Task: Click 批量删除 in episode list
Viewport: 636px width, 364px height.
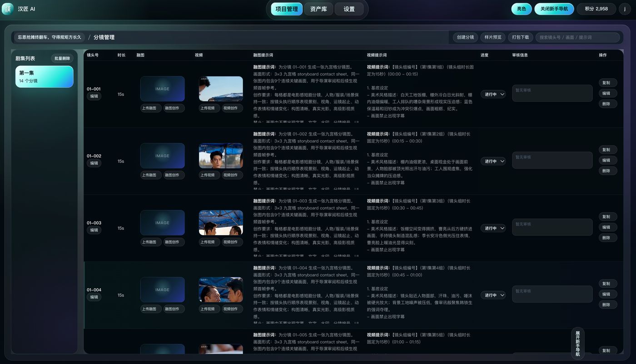Action: pyautogui.click(x=62, y=59)
